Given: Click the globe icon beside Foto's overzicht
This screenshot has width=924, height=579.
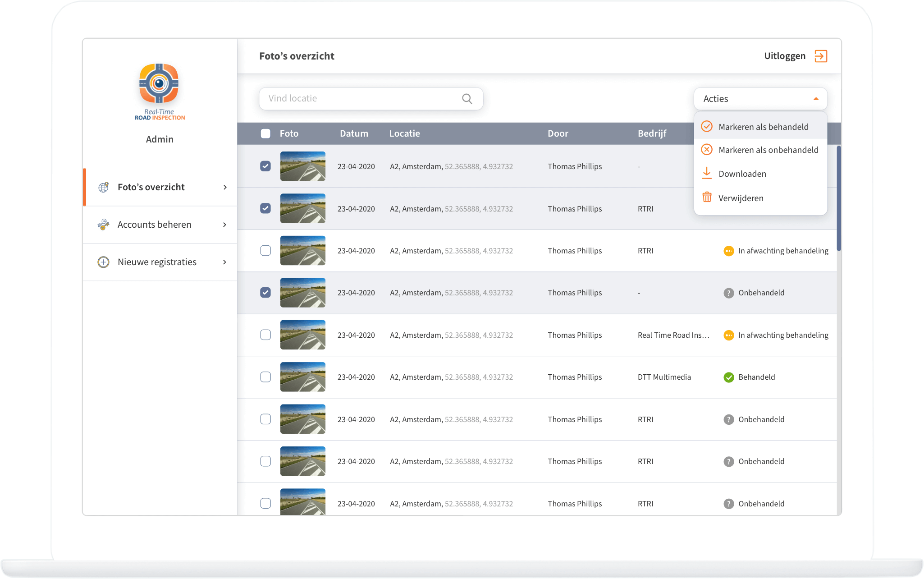Looking at the screenshot, I should 104,187.
